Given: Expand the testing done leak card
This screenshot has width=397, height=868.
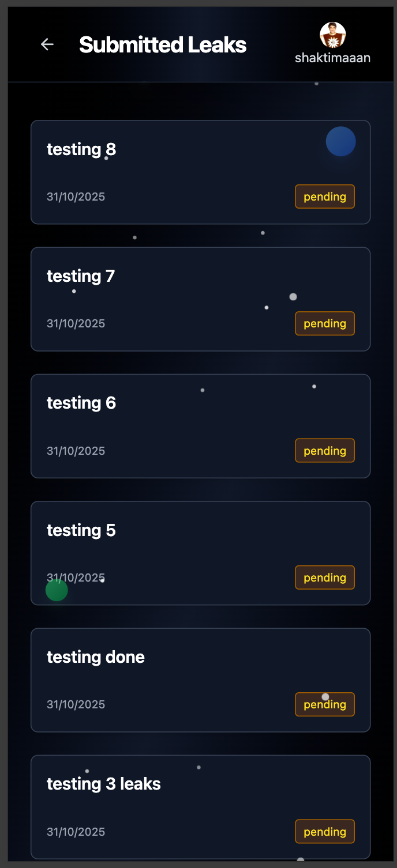Looking at the screenshot, I should 200,680.
